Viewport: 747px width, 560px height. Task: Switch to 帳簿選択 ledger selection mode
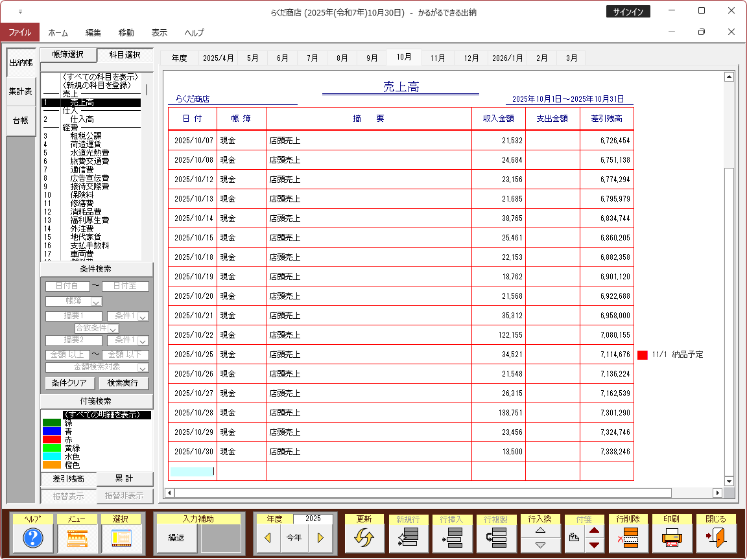(x=68, y=55)
